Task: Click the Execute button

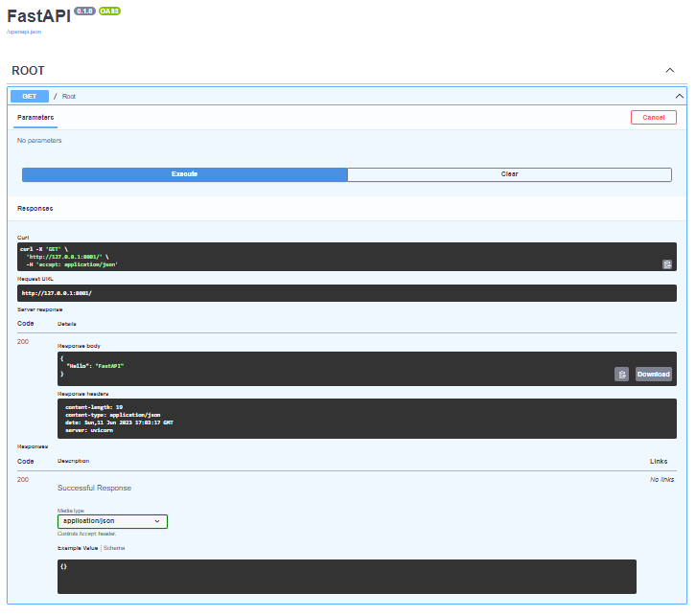Action: pos(185,174)
